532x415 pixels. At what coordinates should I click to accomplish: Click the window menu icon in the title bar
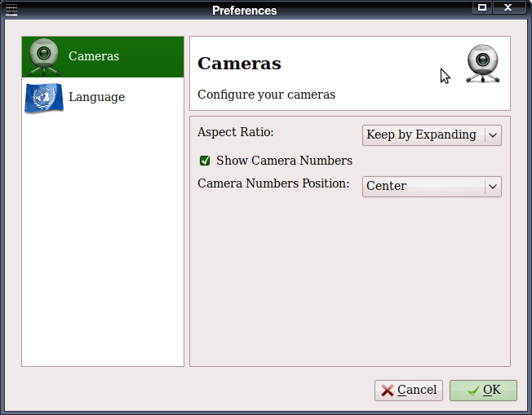[11, 10]
